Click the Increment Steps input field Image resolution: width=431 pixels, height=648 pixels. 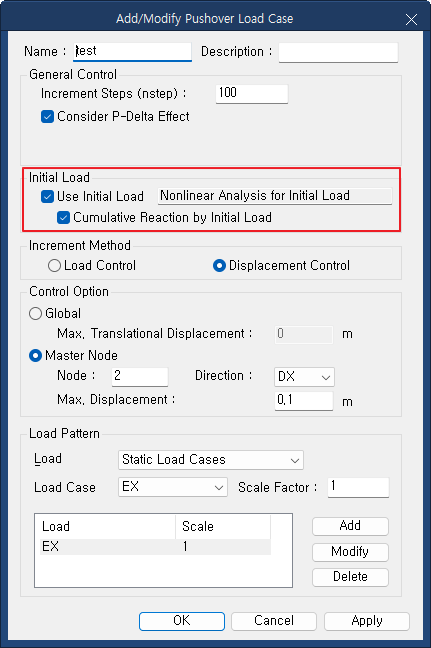click(x=252, y=93)
